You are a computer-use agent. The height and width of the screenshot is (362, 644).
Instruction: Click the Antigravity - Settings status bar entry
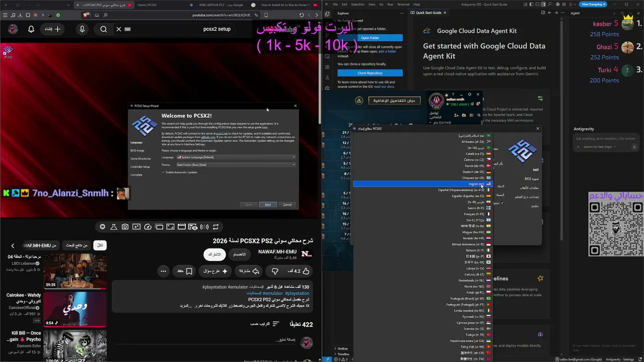pos(619,359)
